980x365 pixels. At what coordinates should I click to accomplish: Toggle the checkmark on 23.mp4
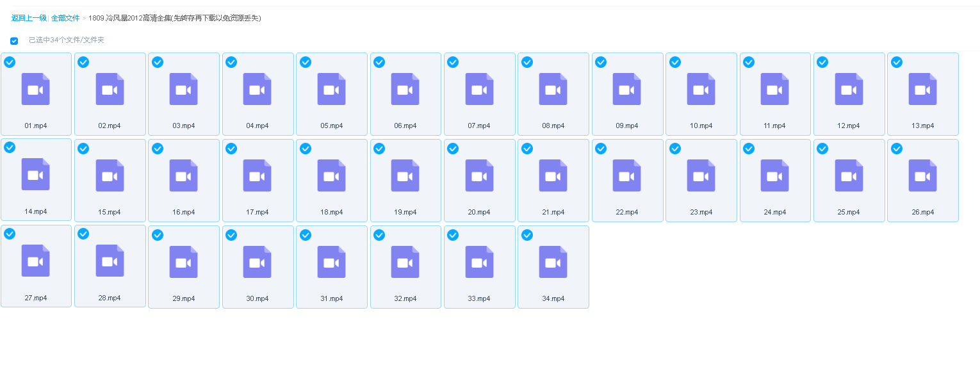point(675,149)
